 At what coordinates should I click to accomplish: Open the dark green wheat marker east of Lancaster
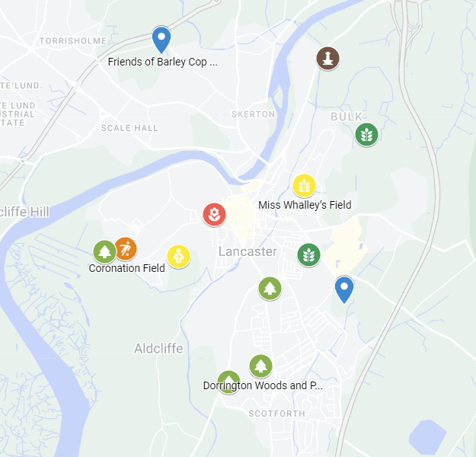(x=308, y=255)
